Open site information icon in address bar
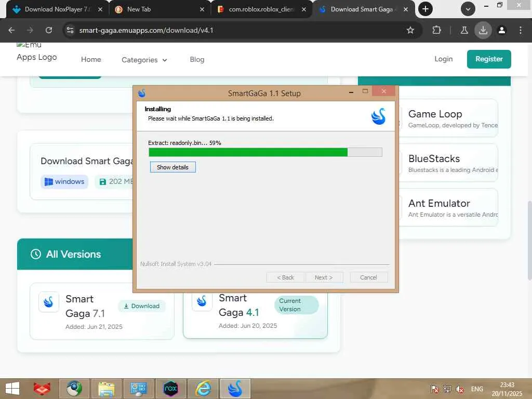 [x=70, y=30]
